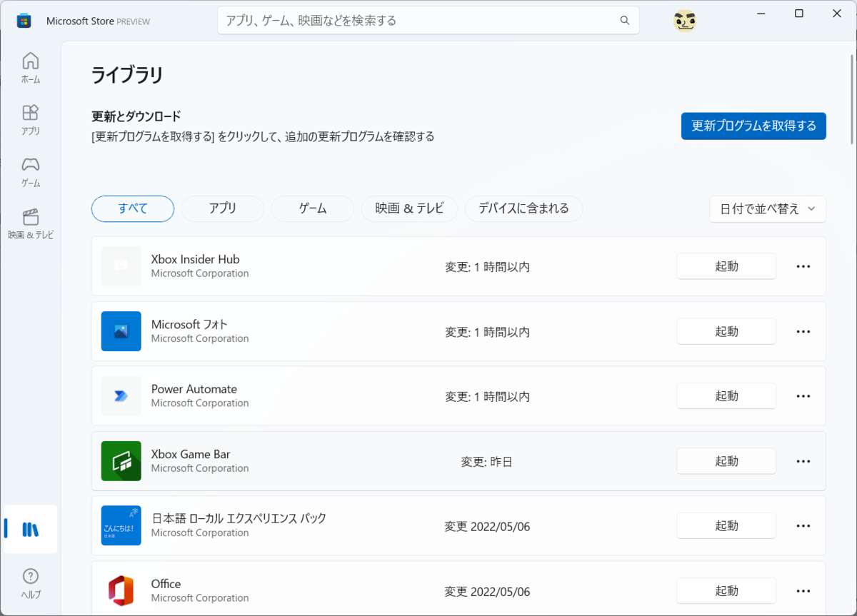Open the user profile avatar

click(685, 21)
